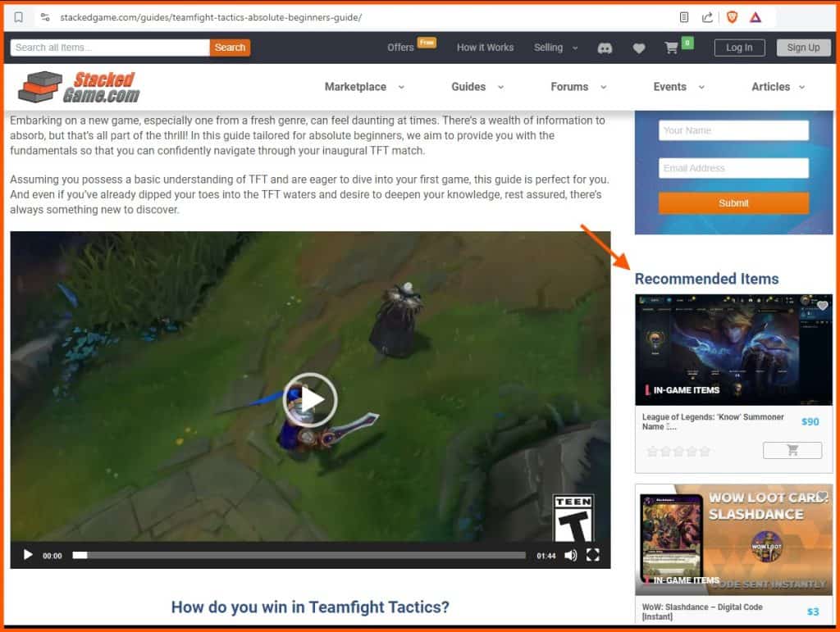Viewport: 840px width, 632px height.
Task: Click the Brave Rewards triangle icon
Action: [756, 17]
